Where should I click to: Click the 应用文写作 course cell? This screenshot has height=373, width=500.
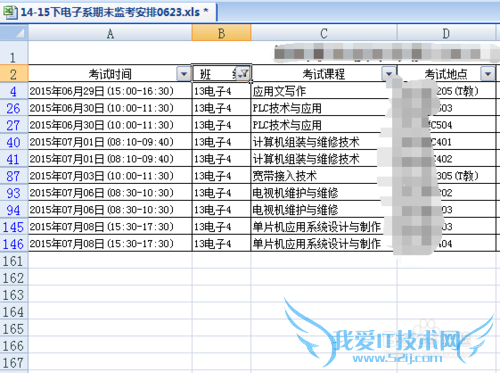(324, 91)
